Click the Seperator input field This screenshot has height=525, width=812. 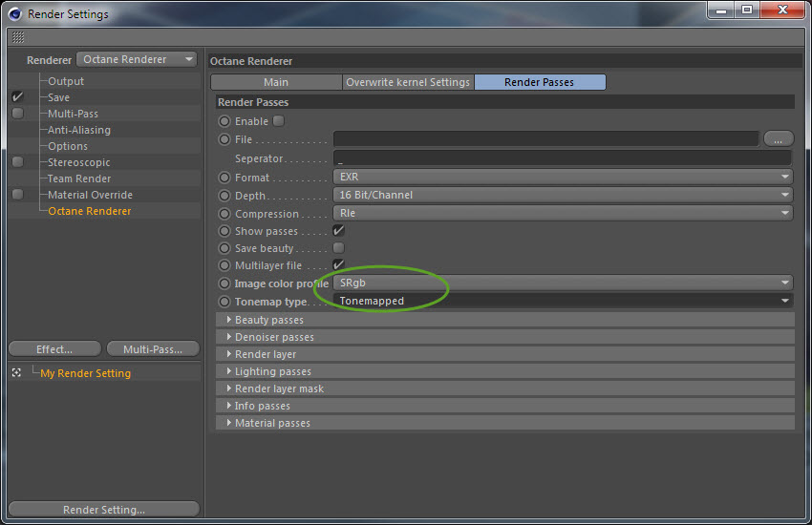point(563,158)
